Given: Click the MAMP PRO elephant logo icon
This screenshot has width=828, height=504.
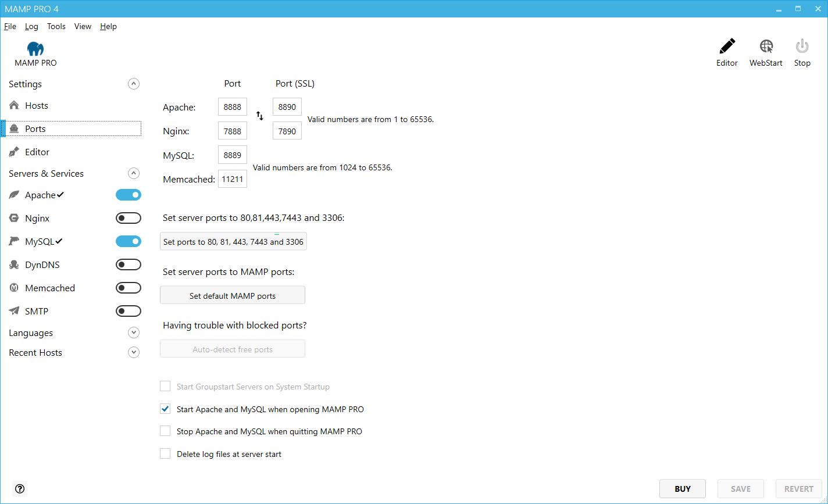Looking at the screenshot, I should 35,49.
